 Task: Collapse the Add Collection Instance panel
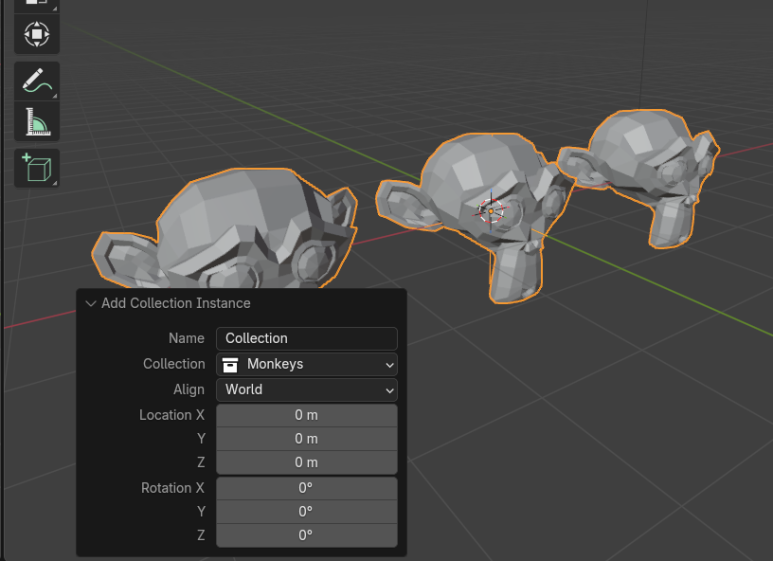pyautogui.click(x=91, y=303)
